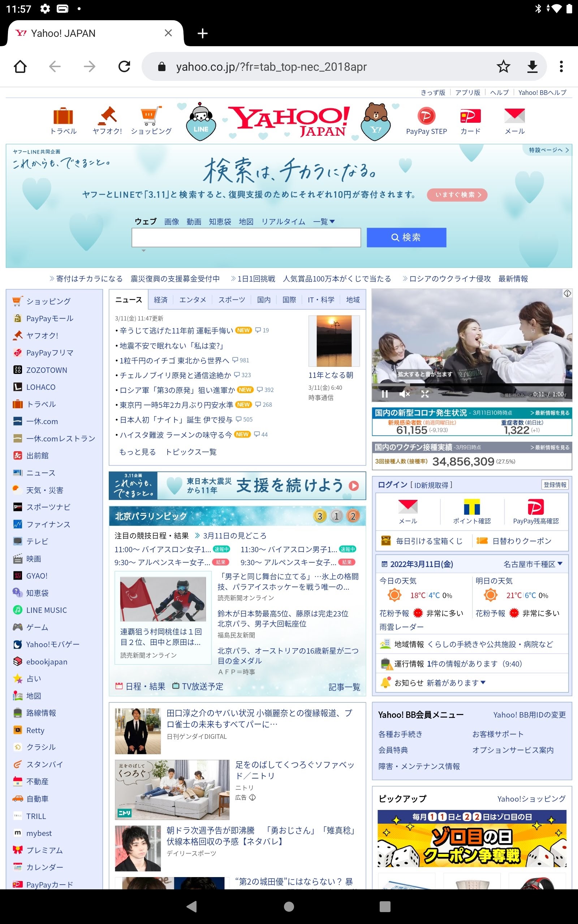
Task: Open 記事一覧 Paralympic articles link
Action: (x=344, y=687)
